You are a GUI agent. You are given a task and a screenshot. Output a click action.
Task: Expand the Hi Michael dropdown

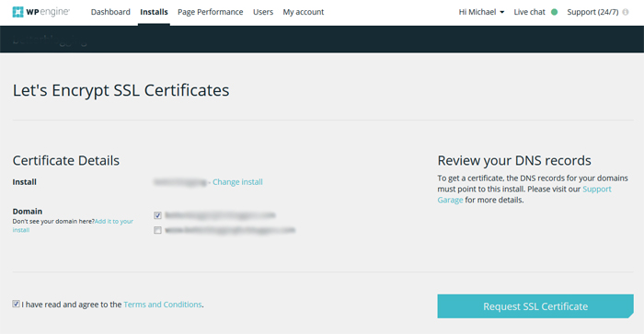[x=481, y=12]
